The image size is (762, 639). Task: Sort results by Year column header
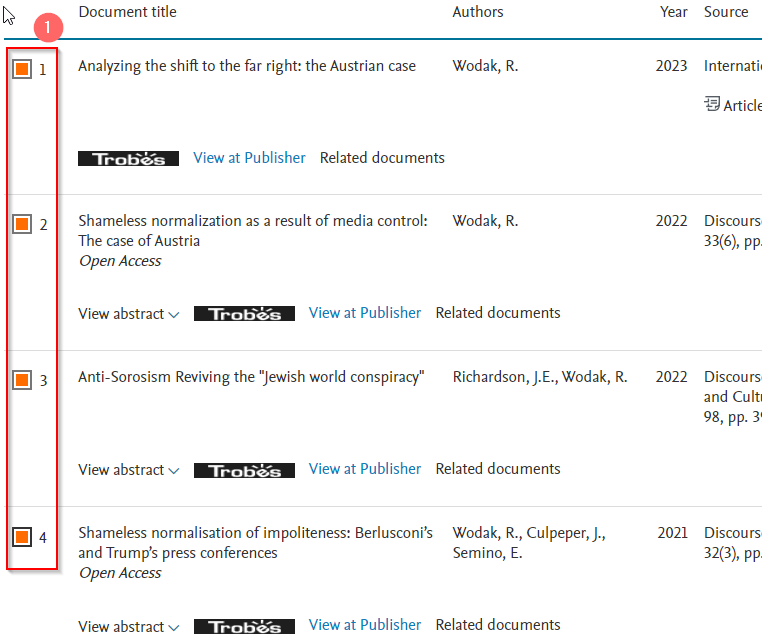[673, 12]
